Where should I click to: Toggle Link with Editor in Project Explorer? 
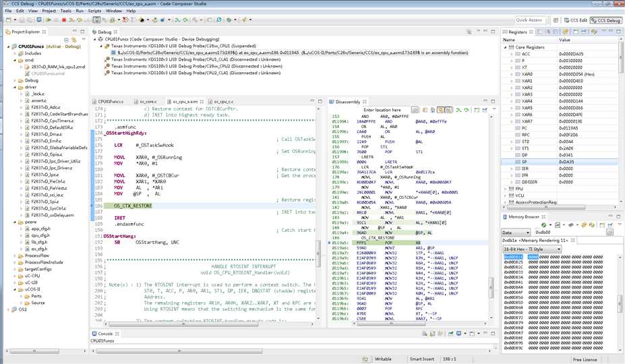[74, 40]
